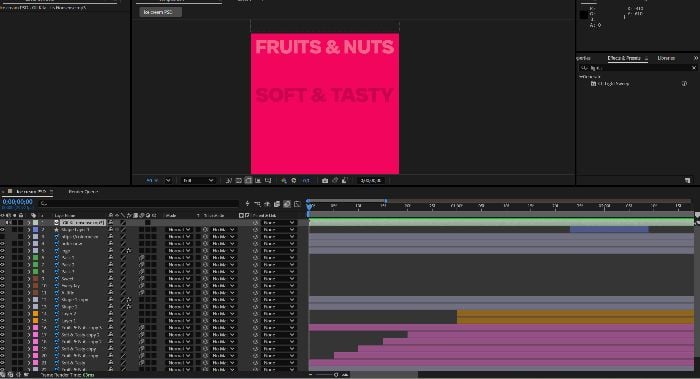The height and width of the screenshot is (379, 700).
Task: Click the color management icon in the viewer bar
Action: coord(284,180)
